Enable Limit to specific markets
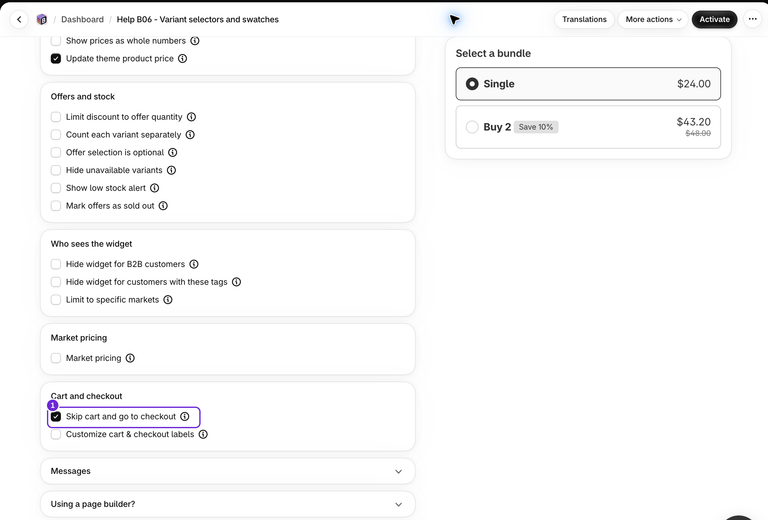Viewport: 768px width, 520px height. pos(56,300)
